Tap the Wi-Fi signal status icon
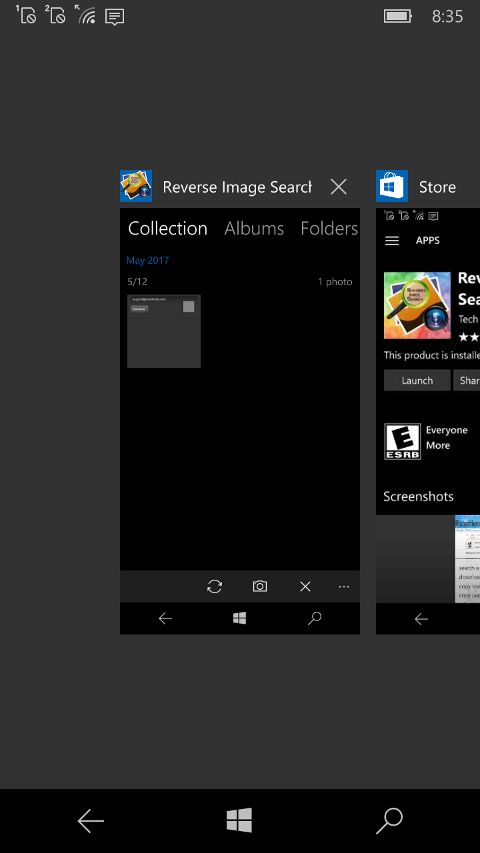The width and height of the screenshot is (480, 853). coord(85,15)
